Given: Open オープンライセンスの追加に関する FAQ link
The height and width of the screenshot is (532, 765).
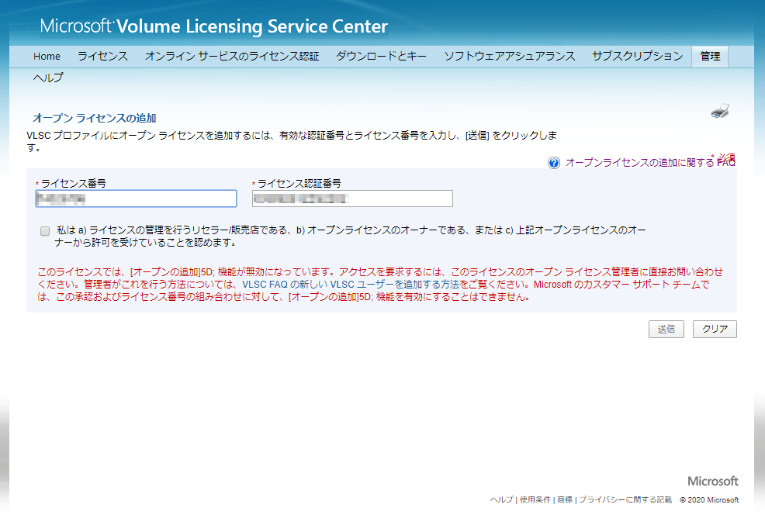Looking at the screenshot, I should pos(650,163).
